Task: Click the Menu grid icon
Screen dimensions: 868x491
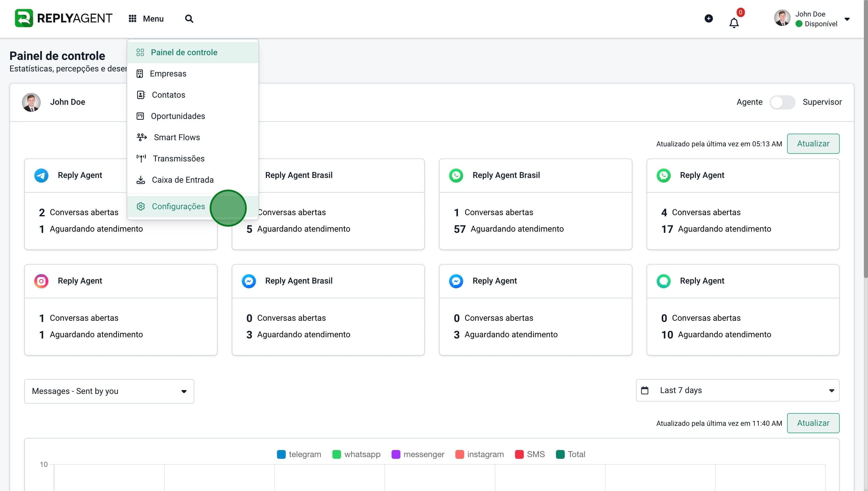Action: click(x=132, y=19)
